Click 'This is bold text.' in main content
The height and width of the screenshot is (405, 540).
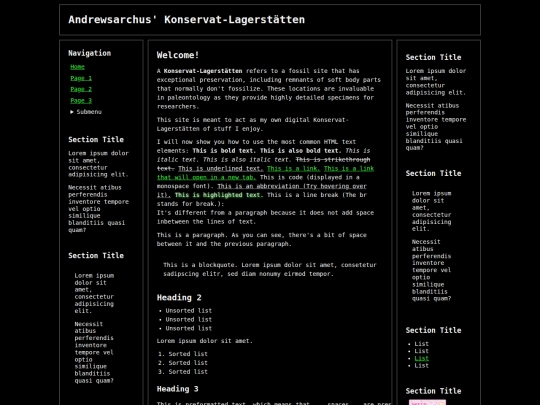225,150
